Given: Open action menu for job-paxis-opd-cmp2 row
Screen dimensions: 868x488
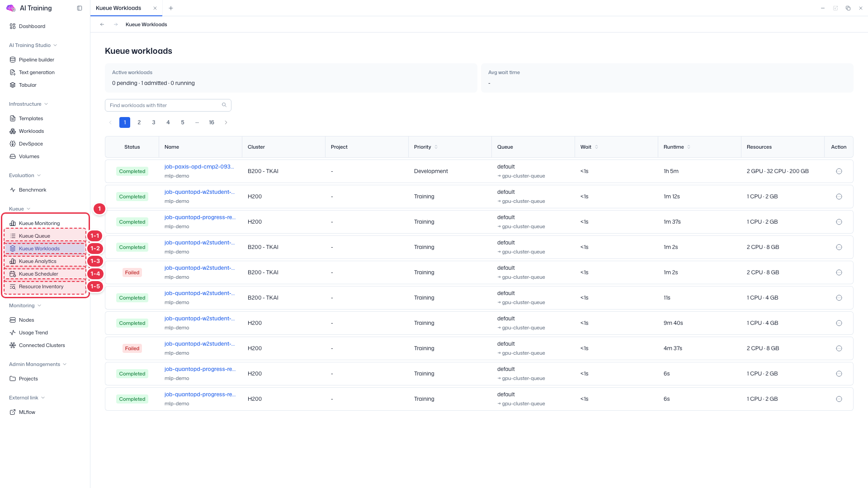Looking at the screenshot, I should point(839,171).
